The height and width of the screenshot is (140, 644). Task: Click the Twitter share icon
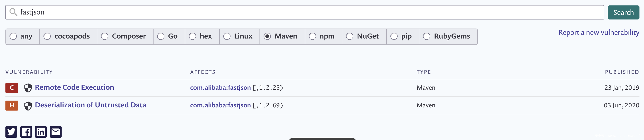pos(11,132)
